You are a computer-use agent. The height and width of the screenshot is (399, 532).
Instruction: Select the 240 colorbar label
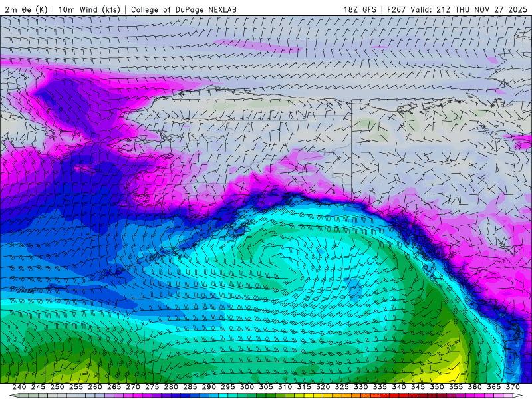click(x=19, y=387)
